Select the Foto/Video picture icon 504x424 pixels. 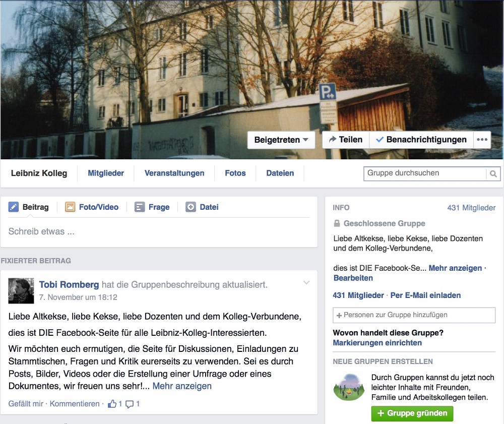(70, 207)
